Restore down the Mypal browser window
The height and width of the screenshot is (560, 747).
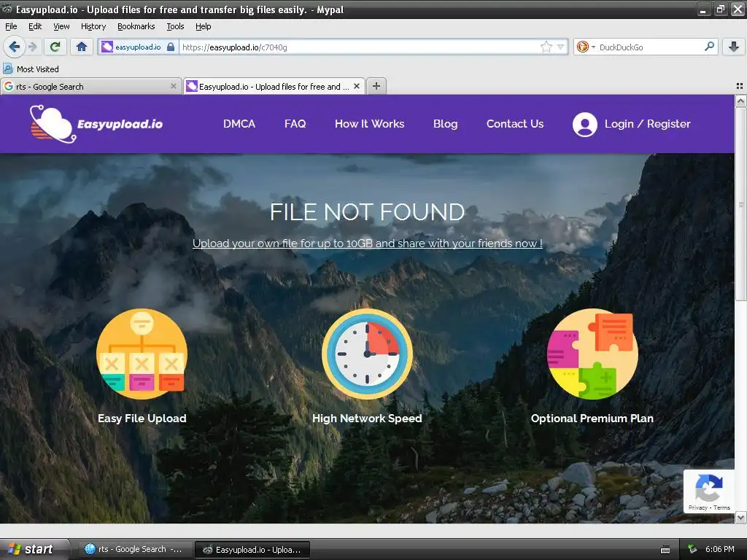[x=721, y=9]
